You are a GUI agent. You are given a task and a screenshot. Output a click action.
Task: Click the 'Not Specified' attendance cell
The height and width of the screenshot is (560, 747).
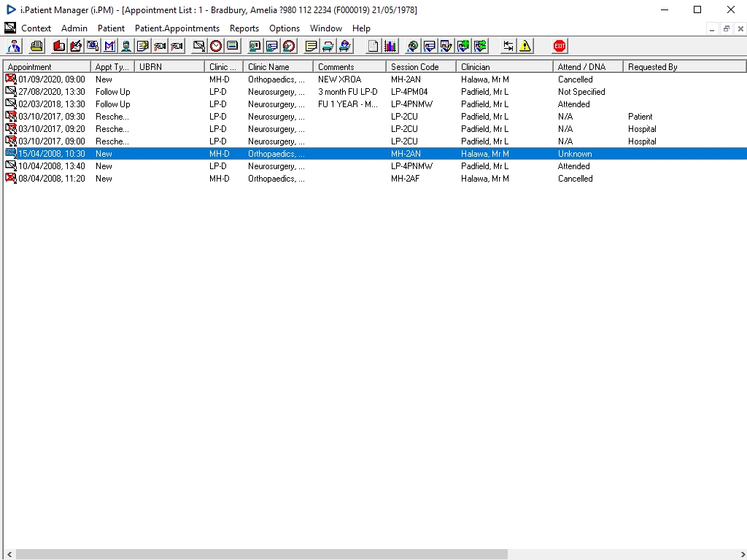pyautogui.click(x=581, y=91)
